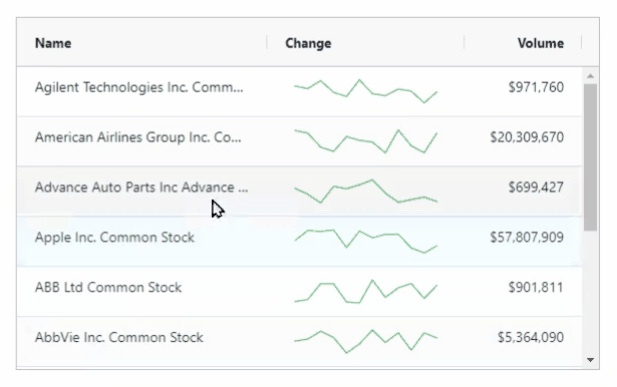The image size is (617, 387).
Task: Click Advance Auto Parts sparkline chart
Action: click(366, 191)
